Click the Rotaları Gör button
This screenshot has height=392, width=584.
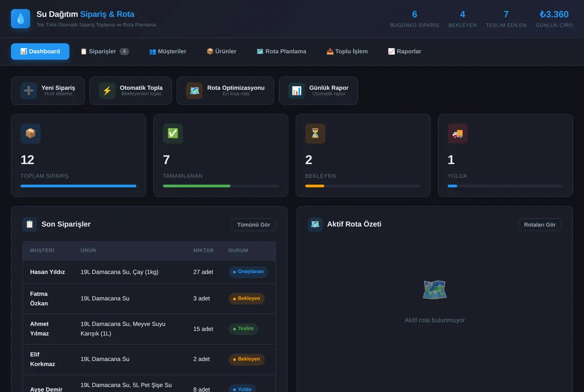[540, 225]
